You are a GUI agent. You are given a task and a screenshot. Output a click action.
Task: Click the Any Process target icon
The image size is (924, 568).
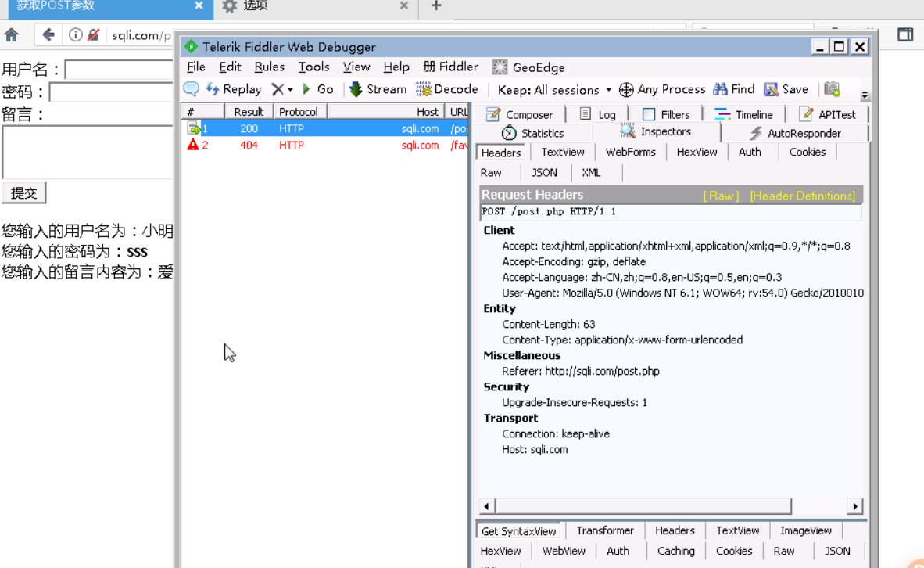point(626,90)
